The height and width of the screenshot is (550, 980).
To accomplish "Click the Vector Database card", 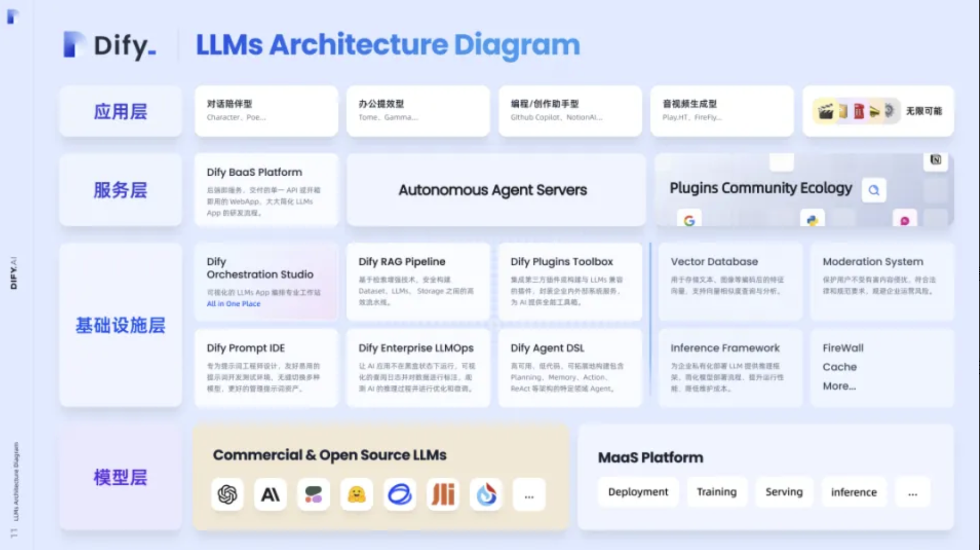I will 730,282.
